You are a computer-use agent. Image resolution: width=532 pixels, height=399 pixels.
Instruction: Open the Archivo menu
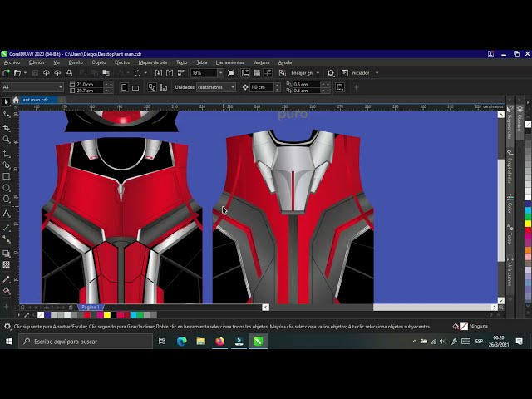click(x=12, y=62)
